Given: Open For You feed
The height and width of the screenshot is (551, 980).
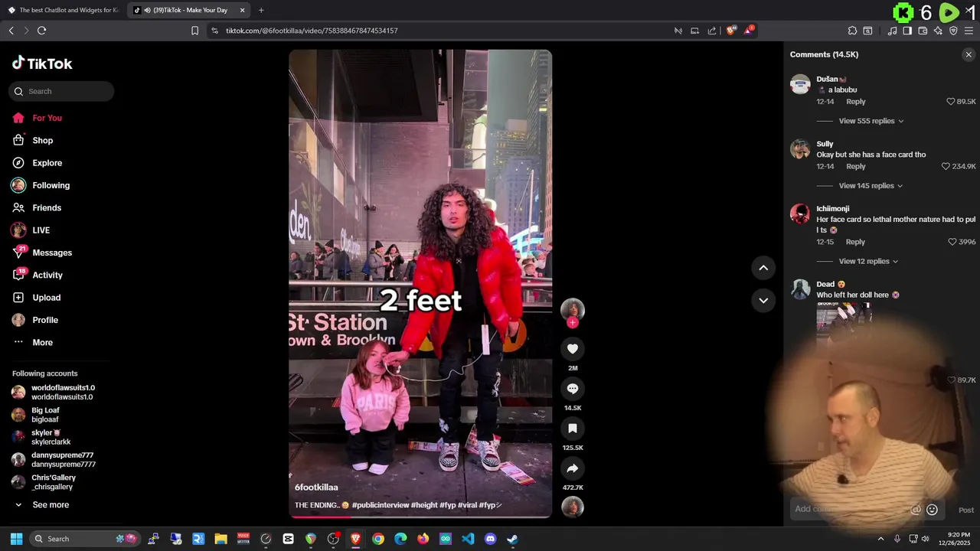Looking at the screenshot, I should (37, 118).
